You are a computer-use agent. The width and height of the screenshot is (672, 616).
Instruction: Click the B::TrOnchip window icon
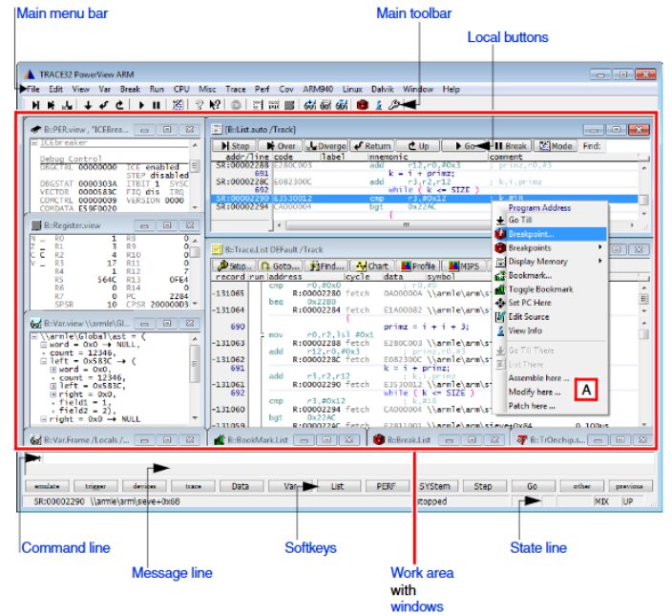[521, 440]
